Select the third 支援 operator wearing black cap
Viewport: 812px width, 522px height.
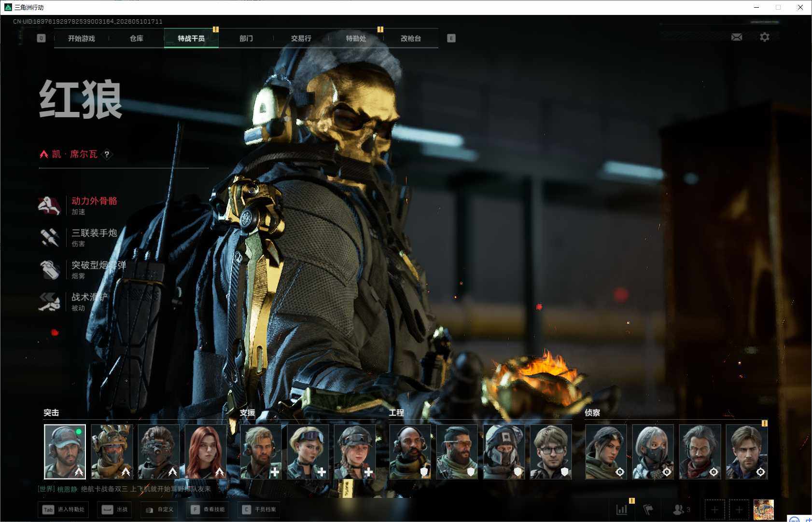click(354, 452)
